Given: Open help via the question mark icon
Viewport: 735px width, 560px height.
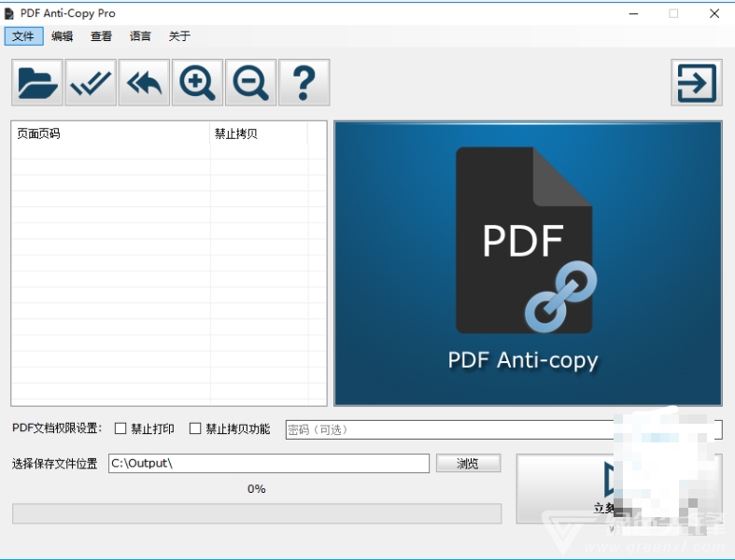Looking at the screenshot, I should pos(304,82).
